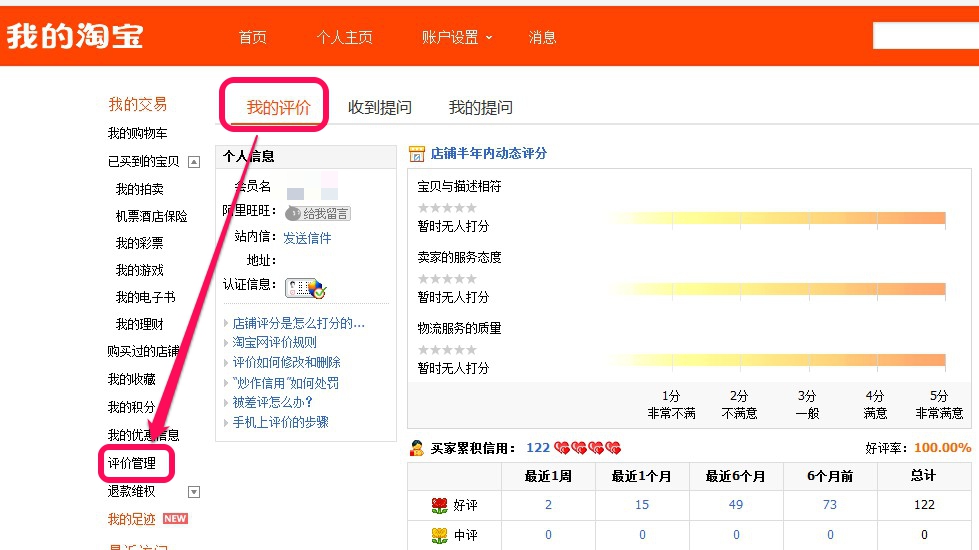Open "炒作信用"如何处罚 link
This screenshot has width=979, height=550.
coord(286,383)
